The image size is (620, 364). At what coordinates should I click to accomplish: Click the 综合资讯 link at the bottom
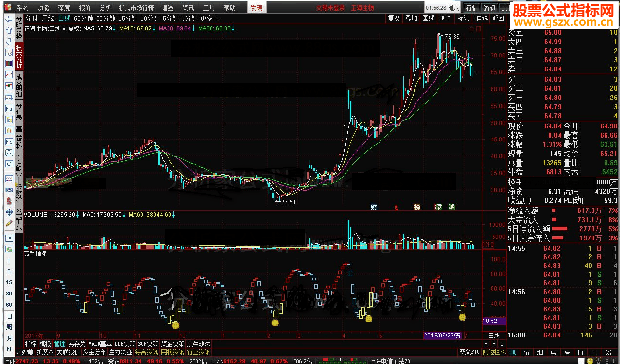(x=147, y=352)
